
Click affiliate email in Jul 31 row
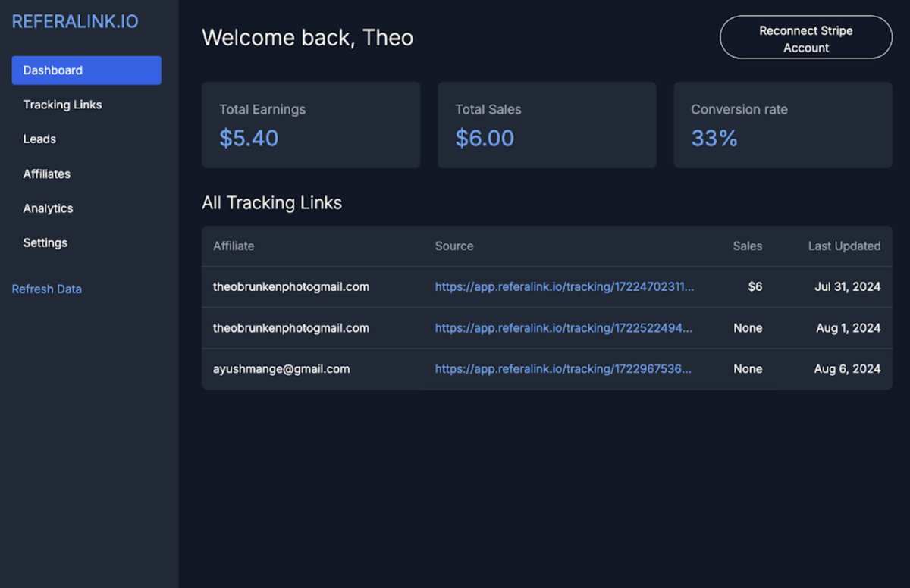[291, 287]
